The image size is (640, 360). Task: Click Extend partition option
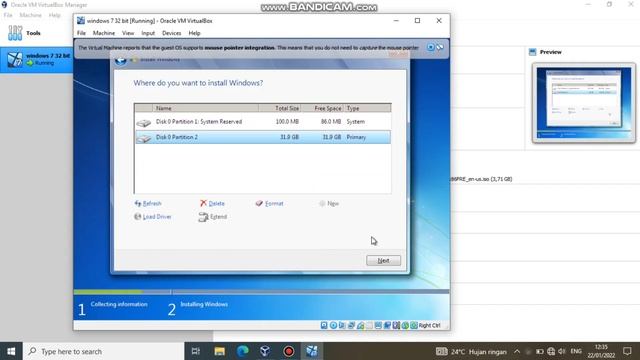213,217
